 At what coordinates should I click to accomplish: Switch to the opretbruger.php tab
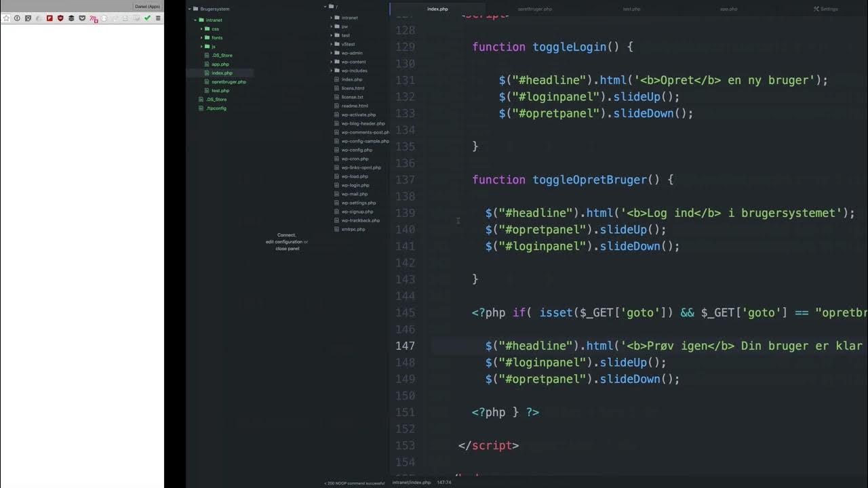[x=534, y=9]
